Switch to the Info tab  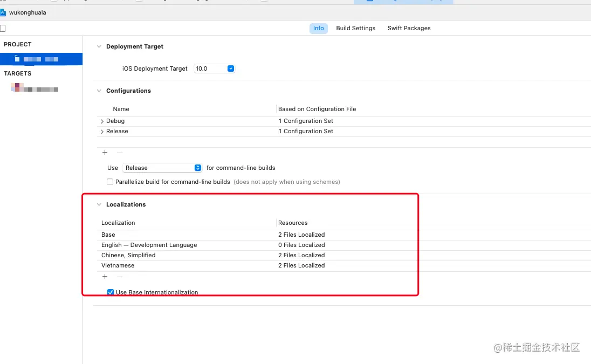pos(319,28)
